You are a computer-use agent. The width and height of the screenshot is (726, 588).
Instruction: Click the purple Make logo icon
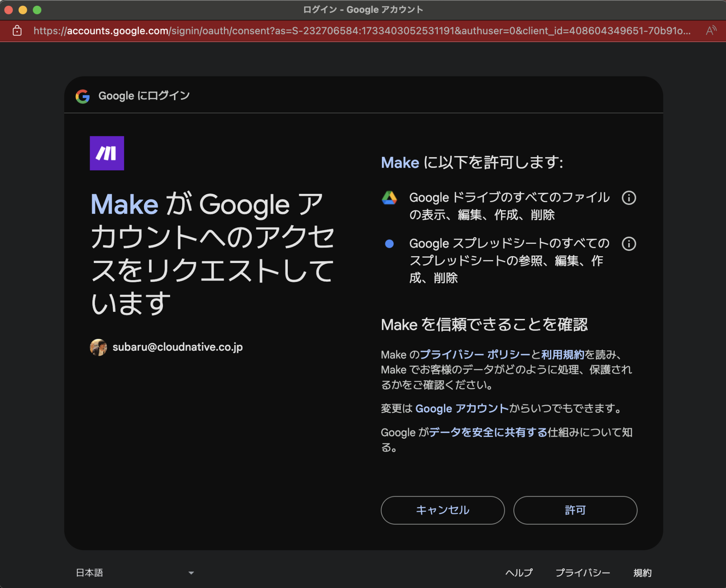coord(107,153)
